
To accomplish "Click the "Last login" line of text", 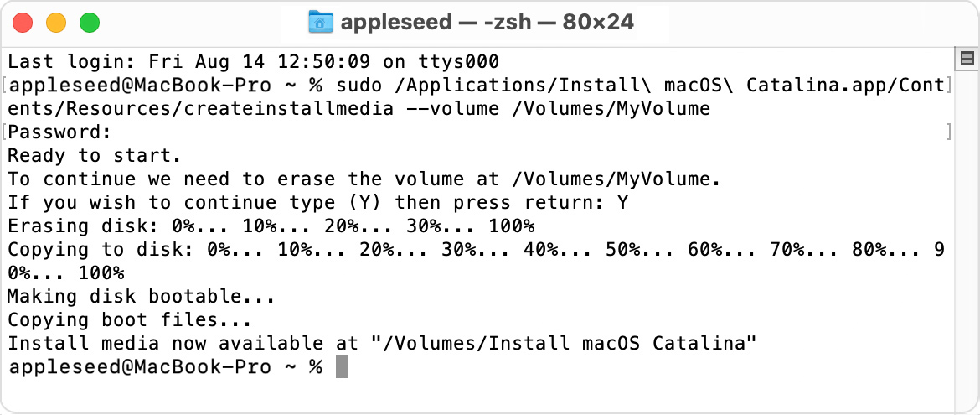I will (253, 62).
